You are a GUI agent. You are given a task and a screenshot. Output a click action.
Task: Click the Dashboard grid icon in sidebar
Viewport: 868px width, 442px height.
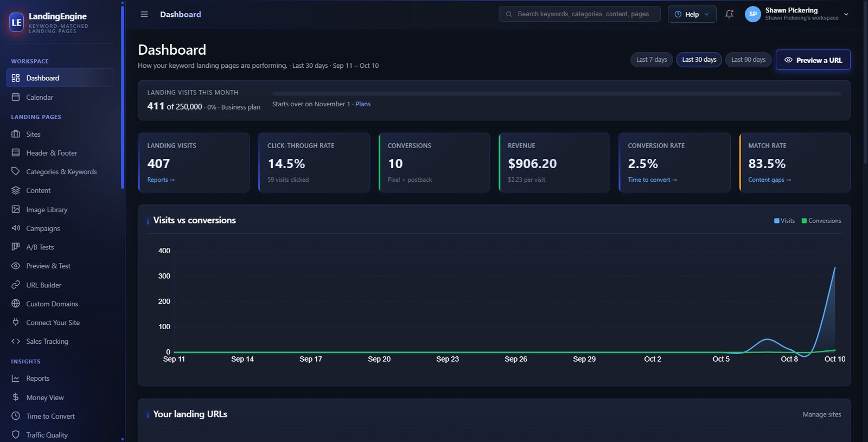(16, 78)
